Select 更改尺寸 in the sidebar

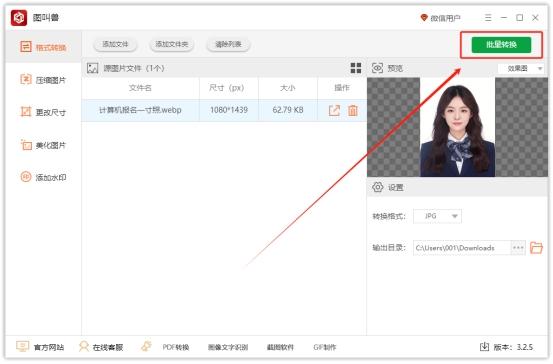coord(43,112)
